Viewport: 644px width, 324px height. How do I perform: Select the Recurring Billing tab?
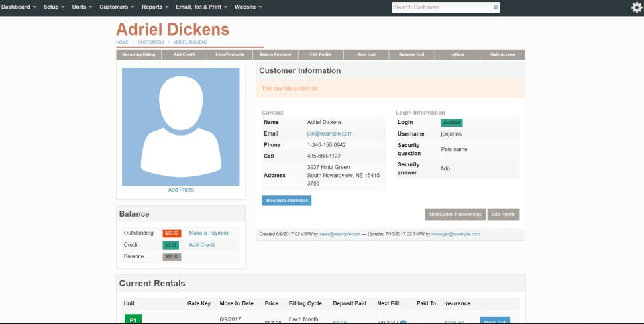(x=139, y=54)
